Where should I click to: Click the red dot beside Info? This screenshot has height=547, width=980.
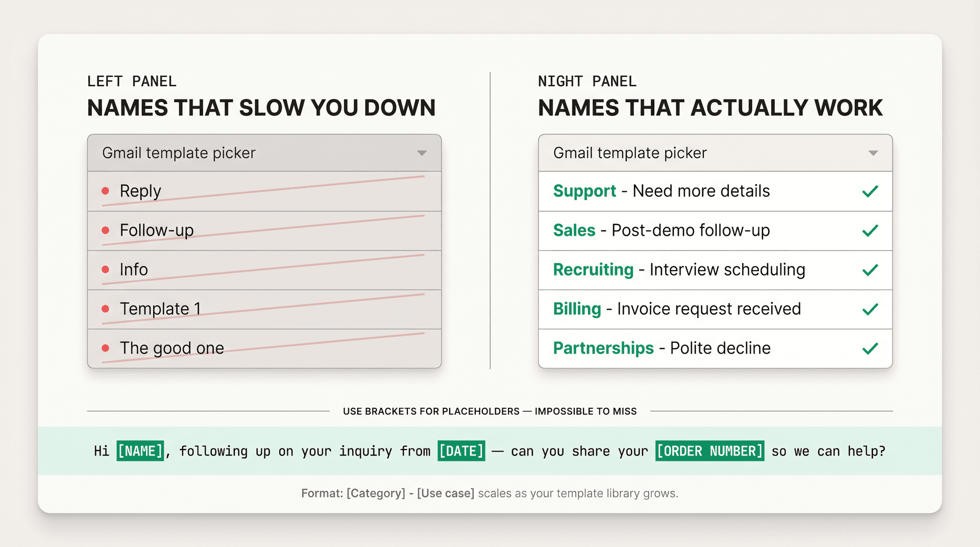106,269
